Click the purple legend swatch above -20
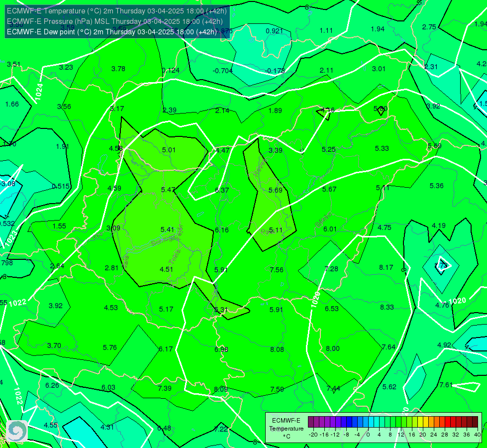Viewport: 487px width, 448px height. click(x=311, y=422)
